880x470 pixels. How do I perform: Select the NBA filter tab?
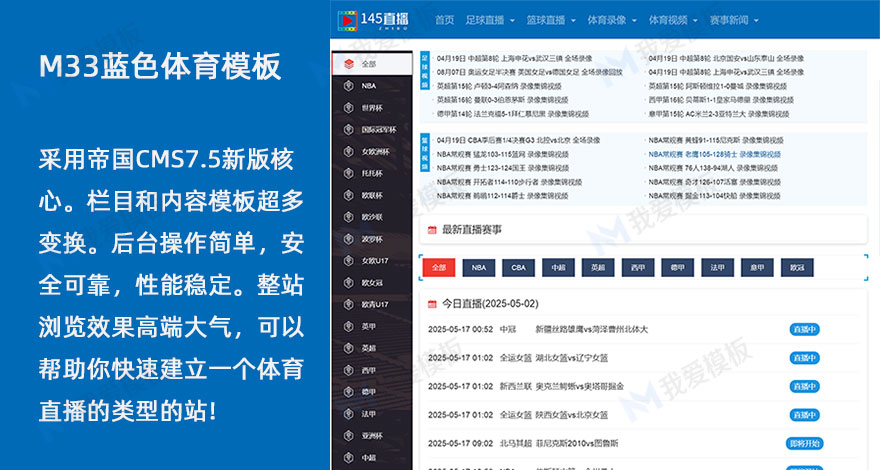479,267
